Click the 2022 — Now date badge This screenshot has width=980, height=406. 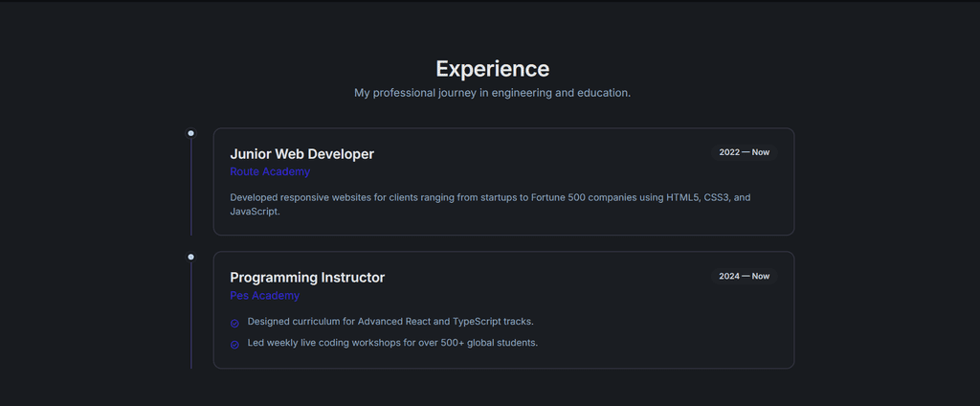tap(745, 152)
